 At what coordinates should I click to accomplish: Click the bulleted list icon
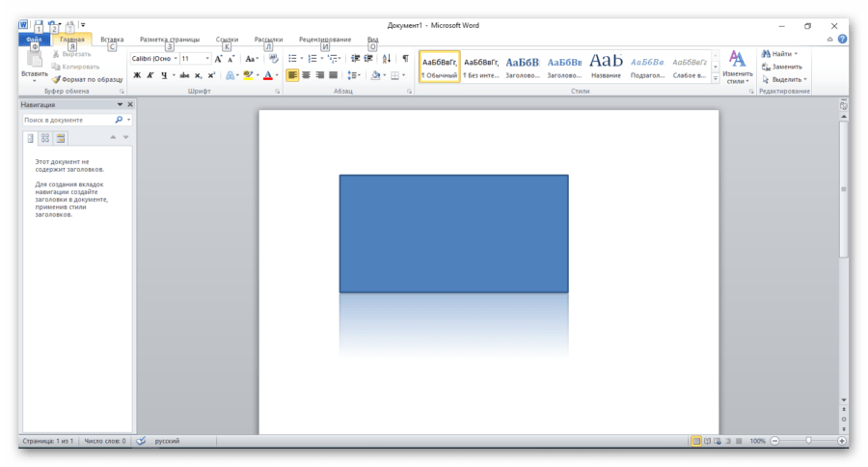click(293, 59)
